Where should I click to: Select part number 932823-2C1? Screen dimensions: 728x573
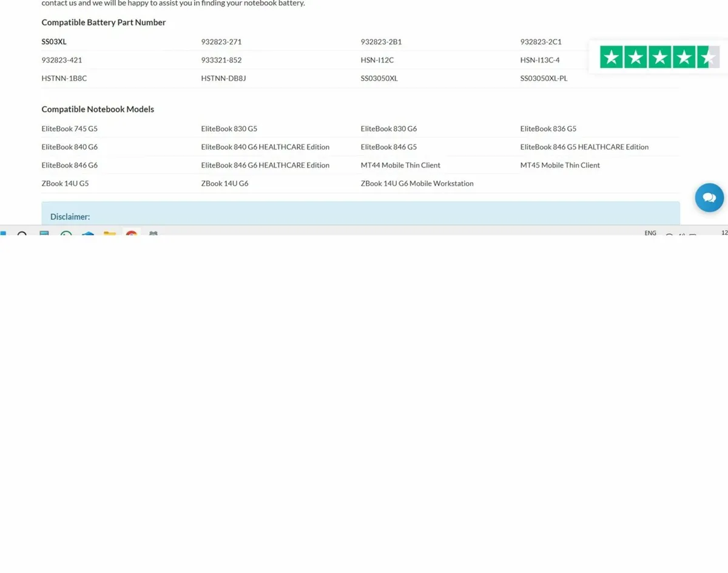[541, 42]
